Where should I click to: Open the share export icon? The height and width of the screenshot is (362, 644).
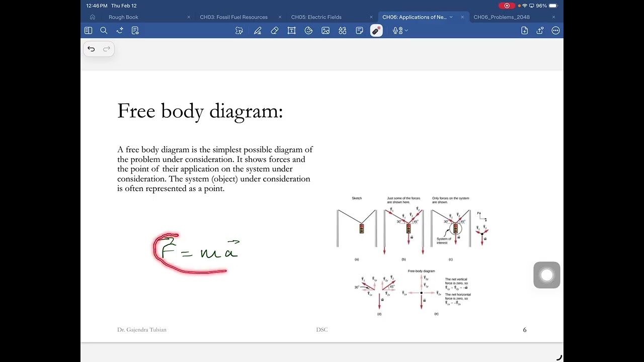coord(540,31)
